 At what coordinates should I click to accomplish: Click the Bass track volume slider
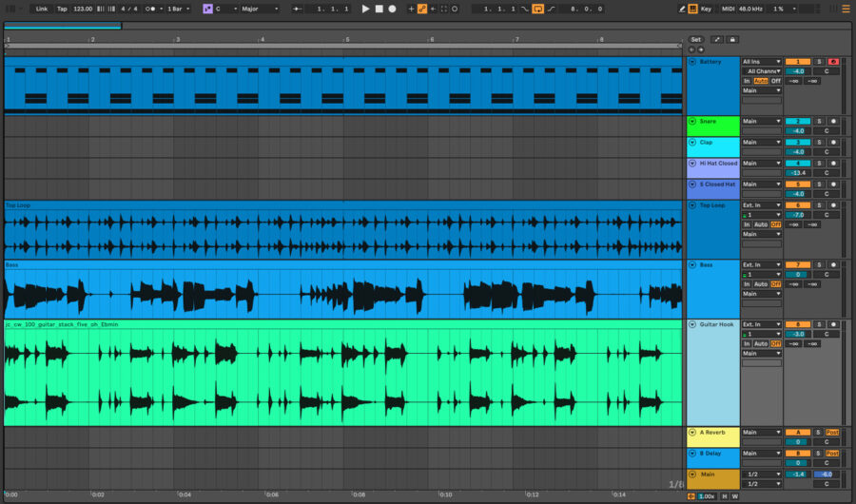(798, 275)
